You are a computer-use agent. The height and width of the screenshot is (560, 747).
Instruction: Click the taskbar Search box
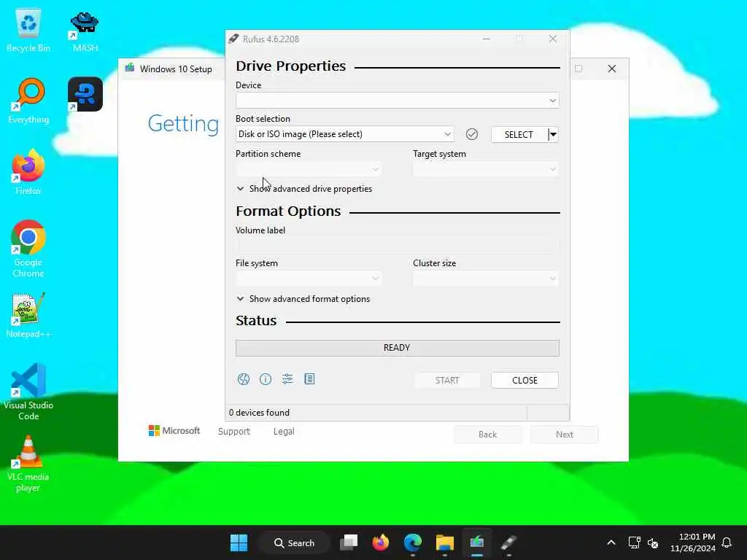294,542
